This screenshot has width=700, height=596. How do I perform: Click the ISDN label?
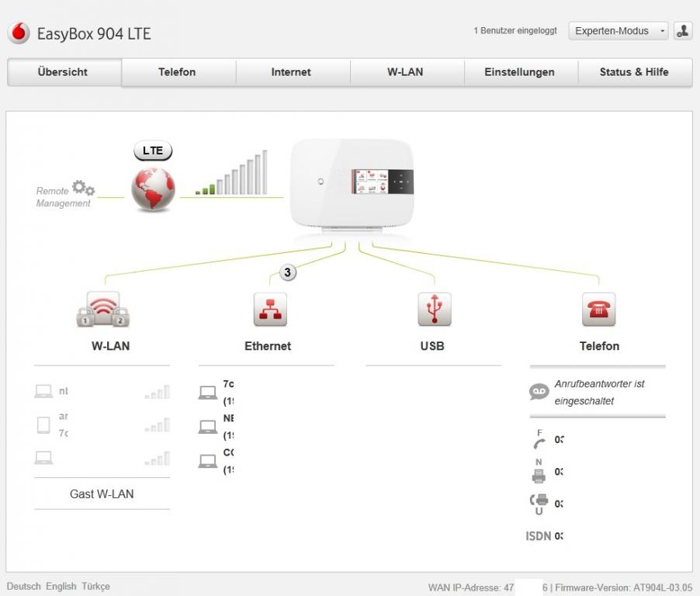click(x=538, y=535)
